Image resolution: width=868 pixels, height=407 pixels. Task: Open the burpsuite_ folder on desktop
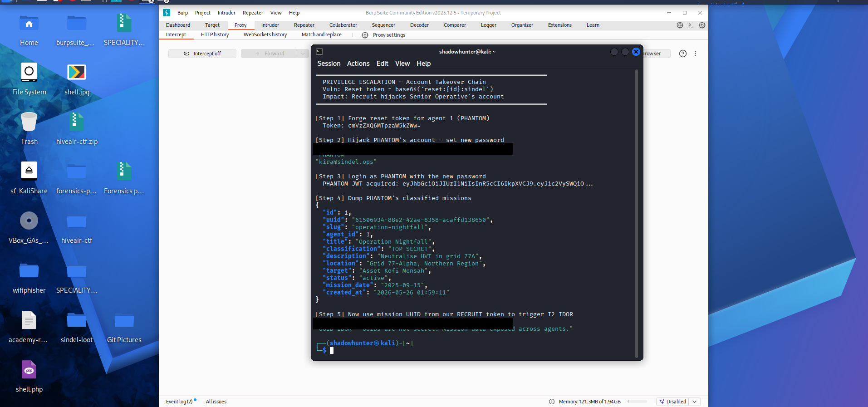coord(76,24)
